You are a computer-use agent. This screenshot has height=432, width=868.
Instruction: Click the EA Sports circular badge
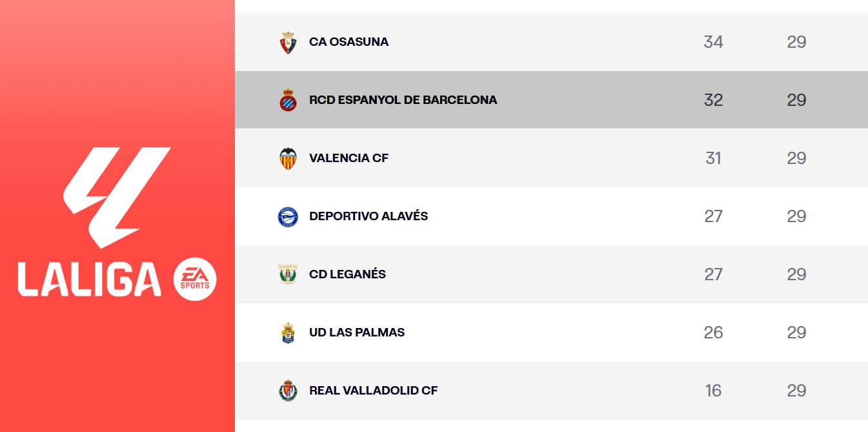click(195, 280)
